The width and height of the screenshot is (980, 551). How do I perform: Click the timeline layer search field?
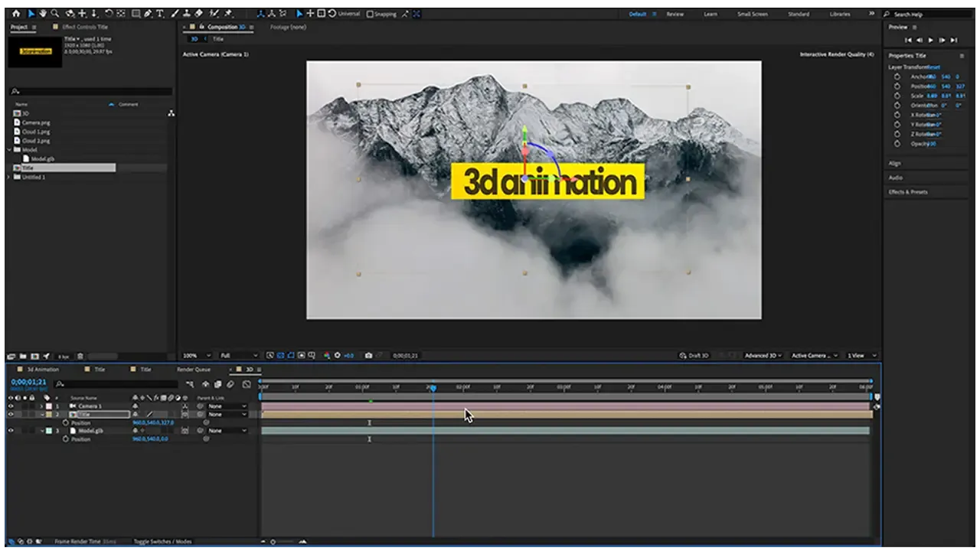pyautogui.click(x=115, y=383)
